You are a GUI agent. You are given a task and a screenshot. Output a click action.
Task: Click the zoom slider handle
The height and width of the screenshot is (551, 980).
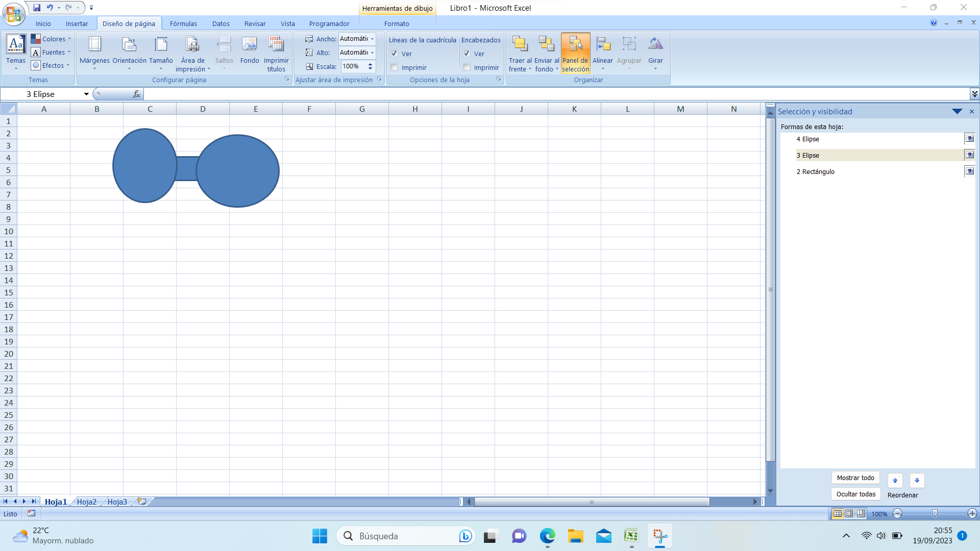tap(935, 514)
